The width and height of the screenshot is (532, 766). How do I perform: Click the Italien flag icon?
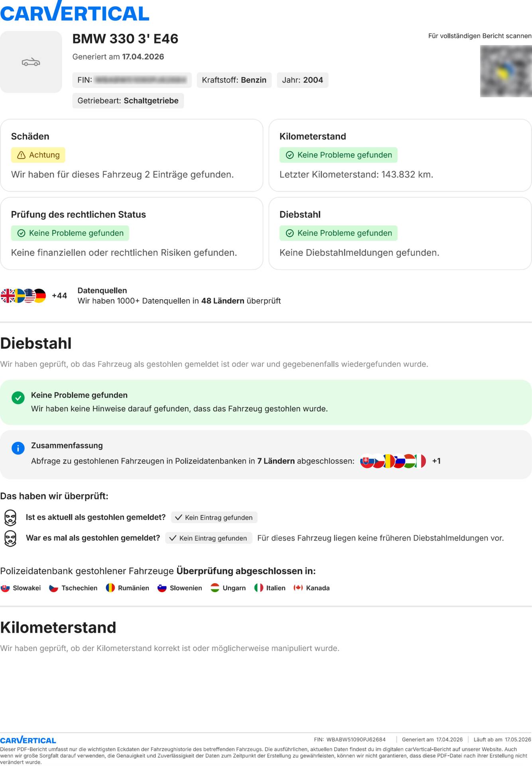click(258, 588)
